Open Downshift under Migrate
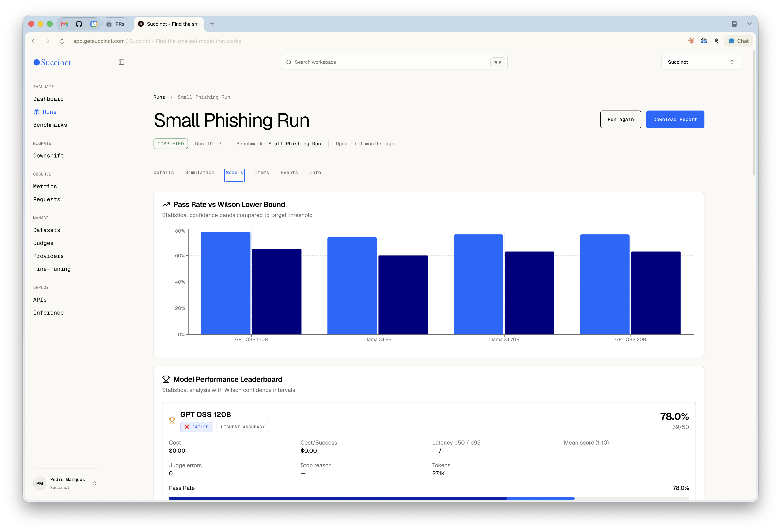 pyautogui.click(x=48, y=156)
